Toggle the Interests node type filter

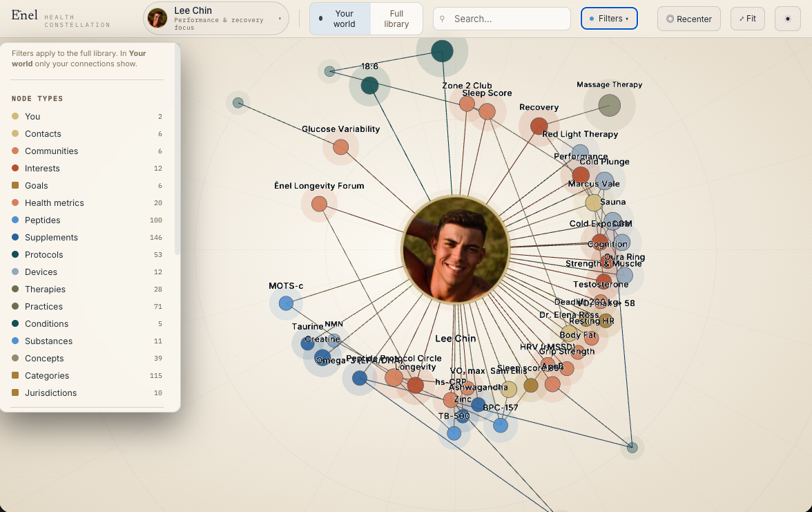click(87, 169)
